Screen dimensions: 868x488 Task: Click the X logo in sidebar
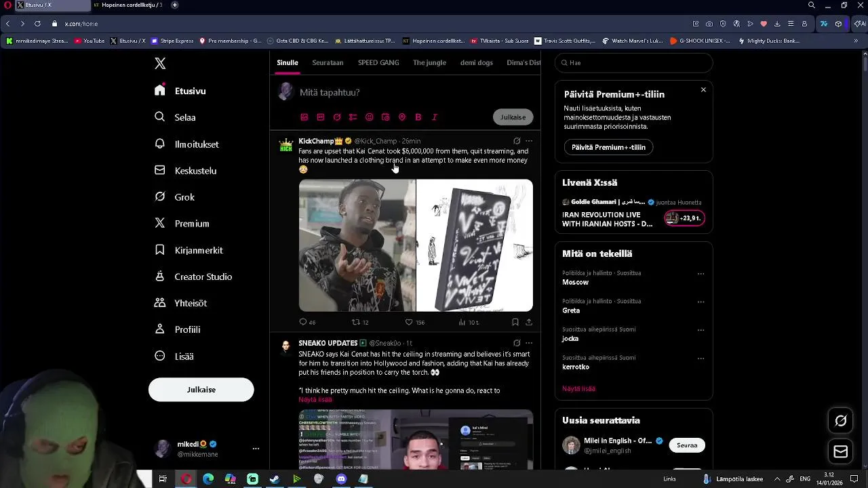pyautogui.click(x=160, y=63)
